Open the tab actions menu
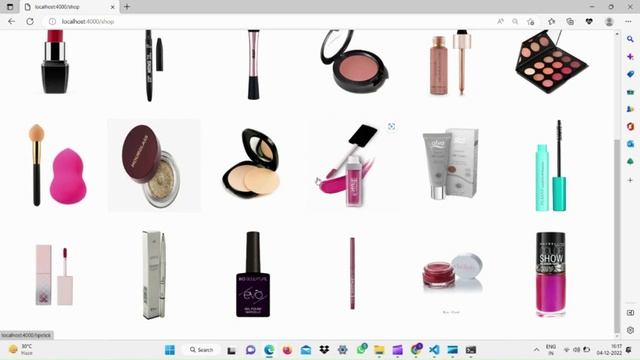 tap(10, 7)
